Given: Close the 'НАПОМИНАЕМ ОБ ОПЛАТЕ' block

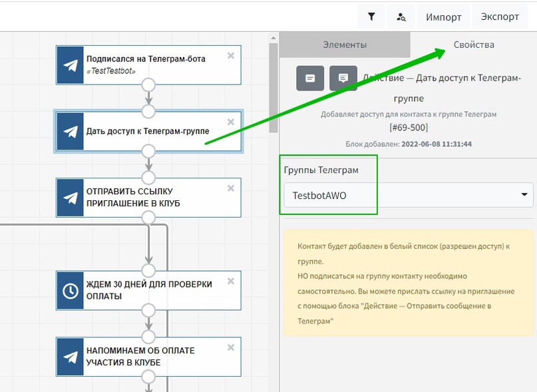Looking at the screenshot, I should click(x=230, y=347).
